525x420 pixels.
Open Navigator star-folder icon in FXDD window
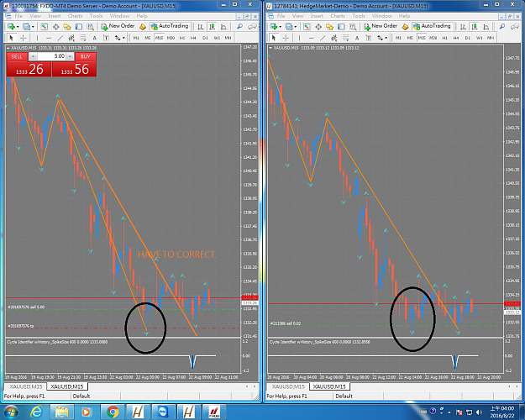pyautogui.click(x=67, y=26)
